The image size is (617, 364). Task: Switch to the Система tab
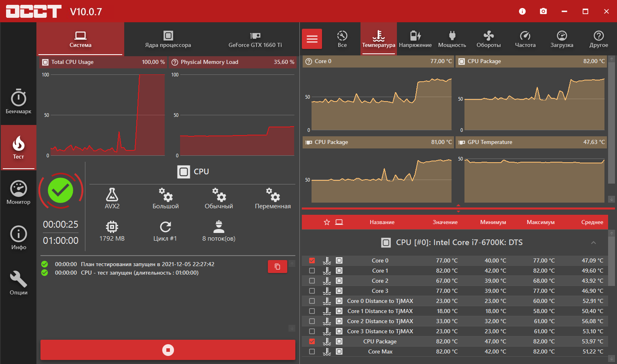coord(80,39)
